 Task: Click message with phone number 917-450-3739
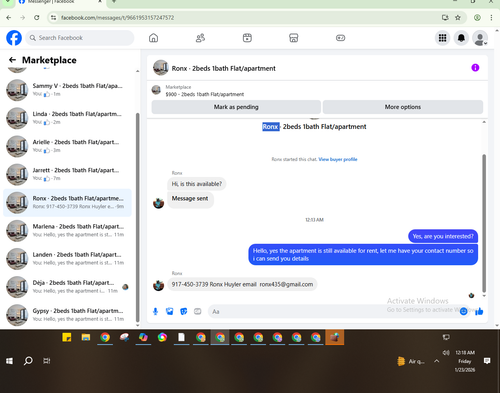(x=242, y=284)
